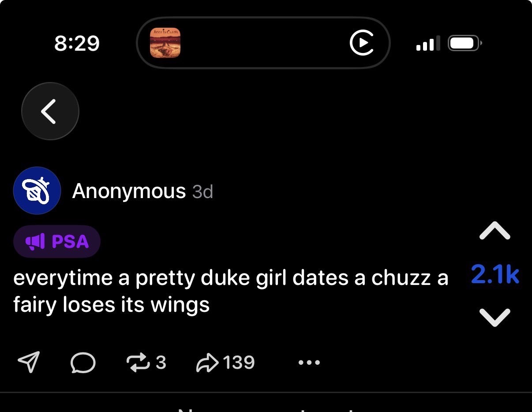Tap the back chevron button
This screenshot has width=532, height=412.
50,111
